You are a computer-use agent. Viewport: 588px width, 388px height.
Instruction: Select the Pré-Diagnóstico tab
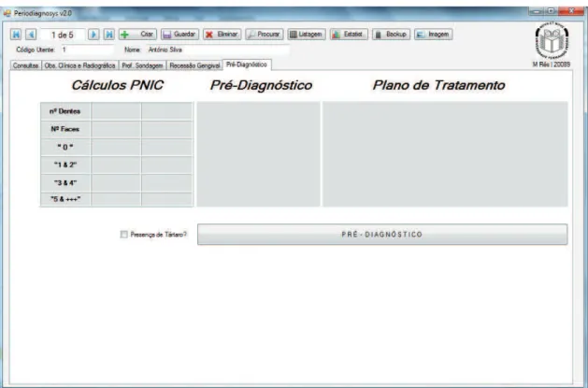click(247, 65)
